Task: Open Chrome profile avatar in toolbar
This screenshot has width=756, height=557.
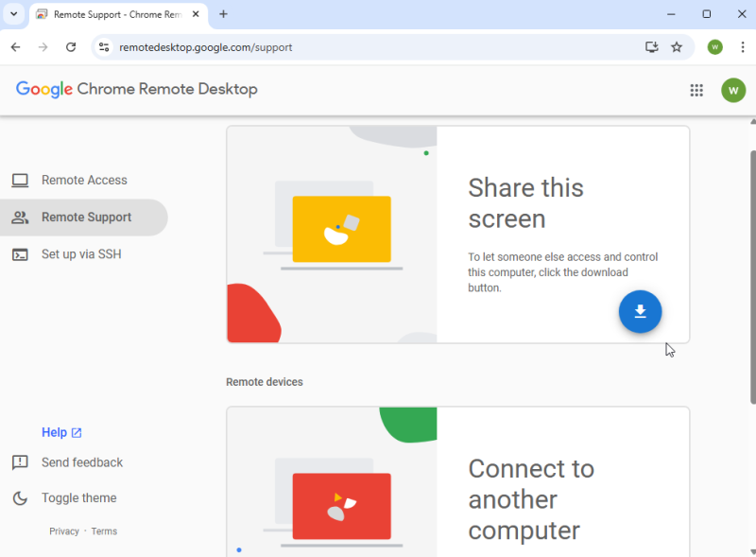Action: point(715,47)
